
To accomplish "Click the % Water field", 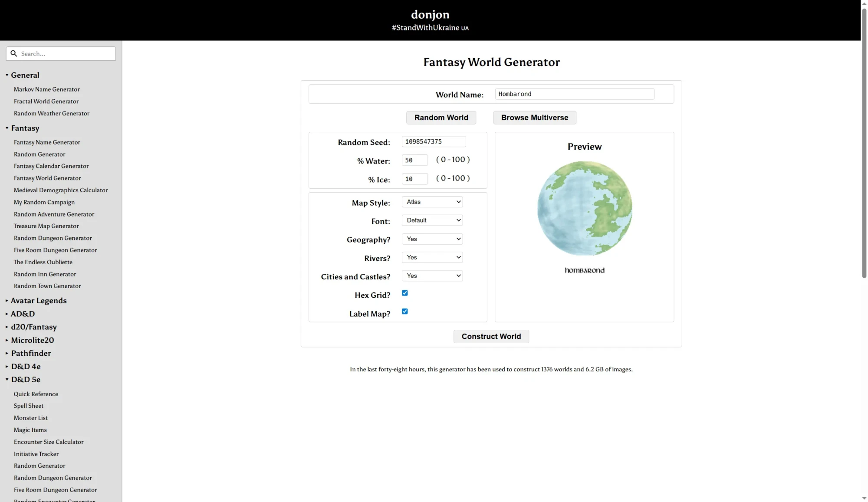I will tap(414, 160).
